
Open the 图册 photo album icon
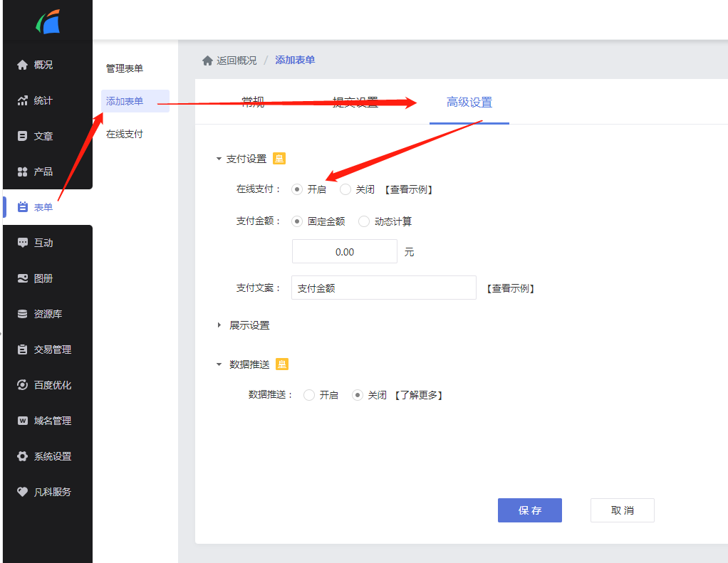(22, 278)
